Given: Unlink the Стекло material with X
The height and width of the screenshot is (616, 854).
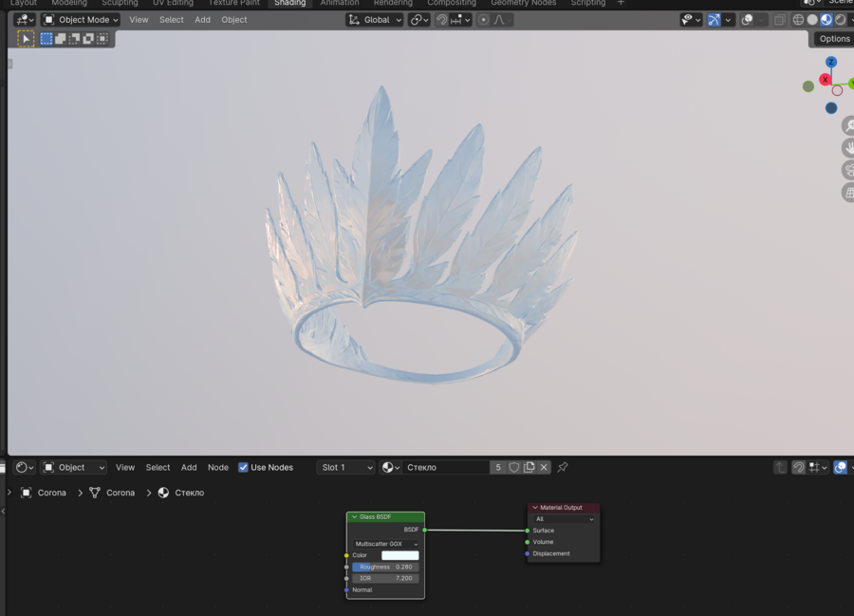Looking at the screenshot, I should pyautogui.click(x=544, y=467).
